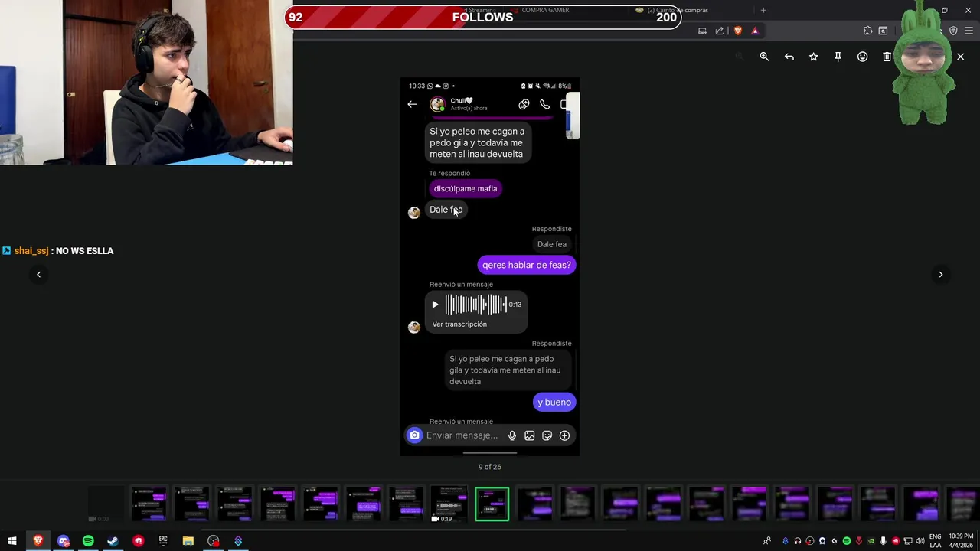Screen dimensions: 980x551
Task: Open the Chuli contact profile picture
Action: [437, 104]
